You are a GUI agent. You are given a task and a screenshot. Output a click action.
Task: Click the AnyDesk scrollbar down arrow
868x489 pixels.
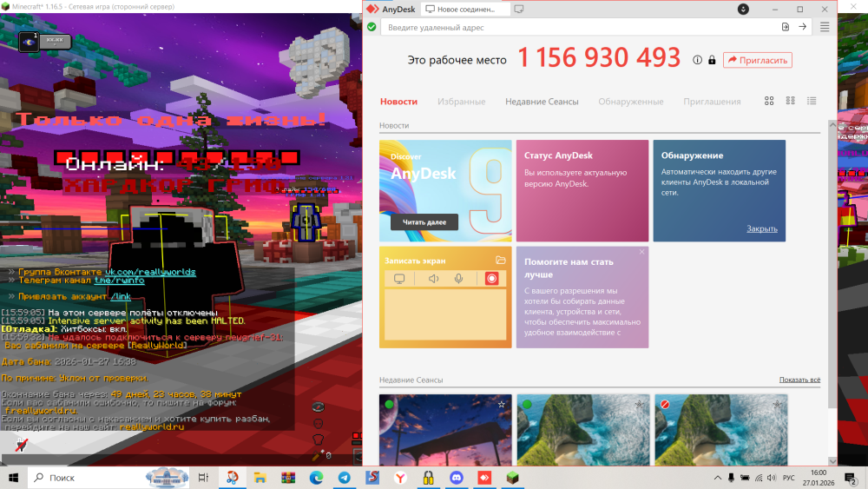click(832, 460)
